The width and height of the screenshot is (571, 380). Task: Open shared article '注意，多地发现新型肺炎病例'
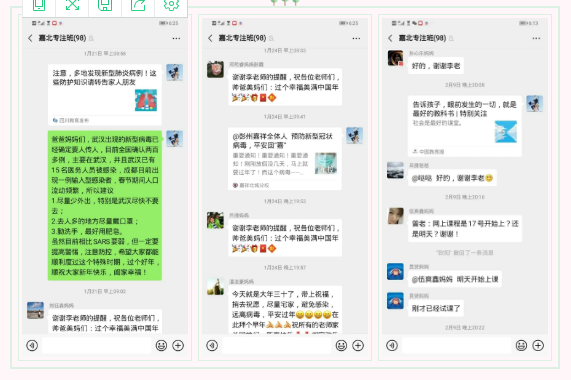pyautogui.click(x=105, y=95)
